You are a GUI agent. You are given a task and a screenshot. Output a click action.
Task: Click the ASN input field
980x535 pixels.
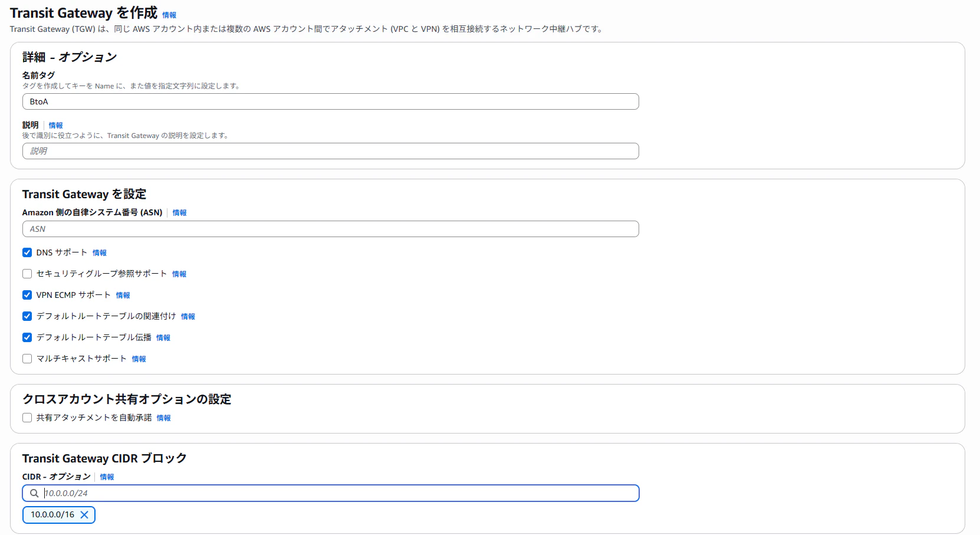click(x=330, y=229)
